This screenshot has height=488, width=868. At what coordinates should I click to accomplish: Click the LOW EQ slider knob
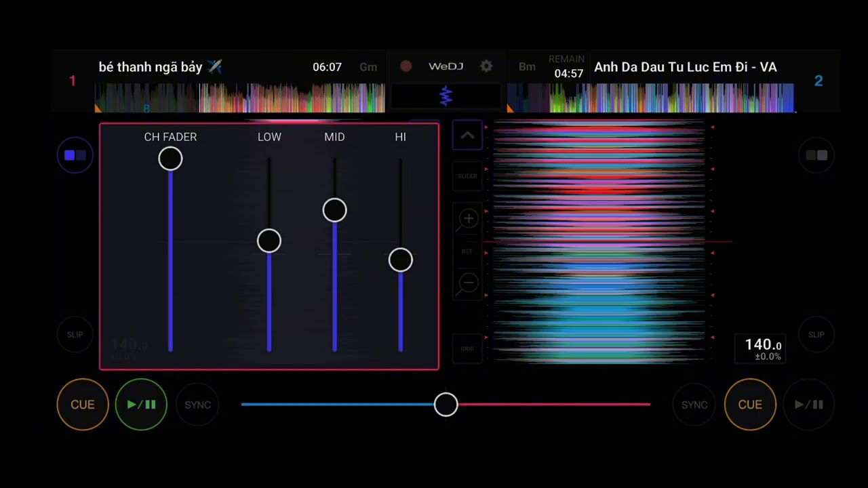(269, 241)
